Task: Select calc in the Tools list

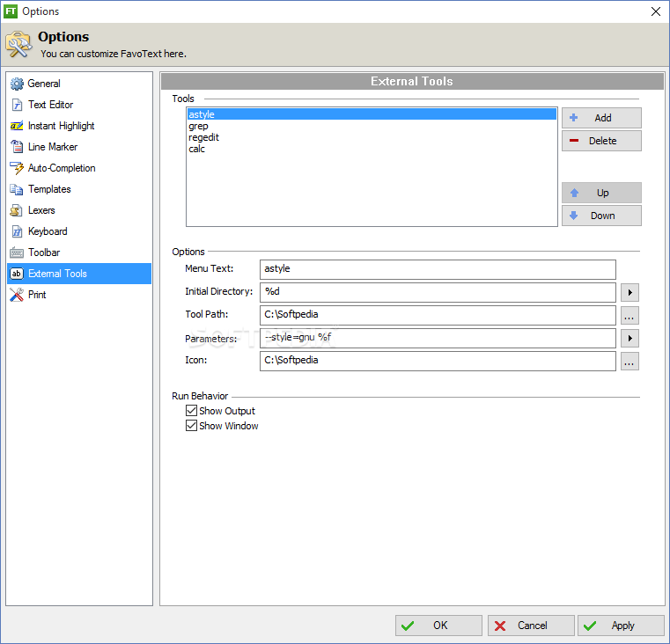Action: coord(372,149)
